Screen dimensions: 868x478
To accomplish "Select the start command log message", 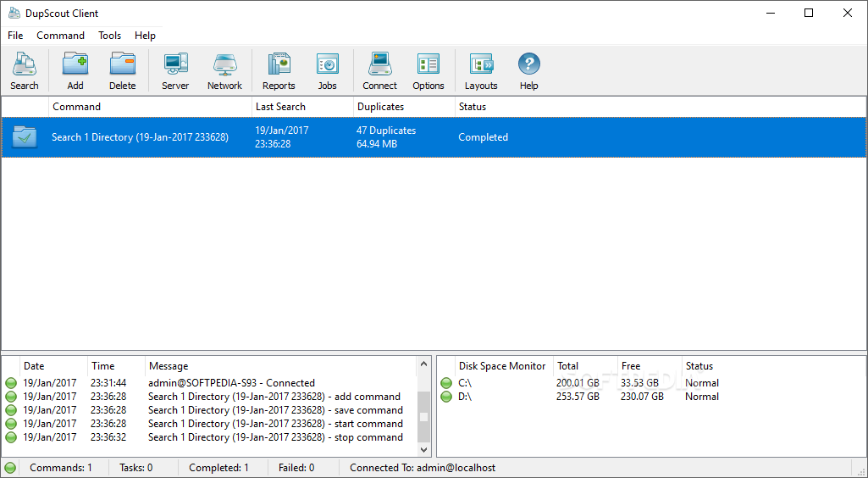I will coord(275,424).
